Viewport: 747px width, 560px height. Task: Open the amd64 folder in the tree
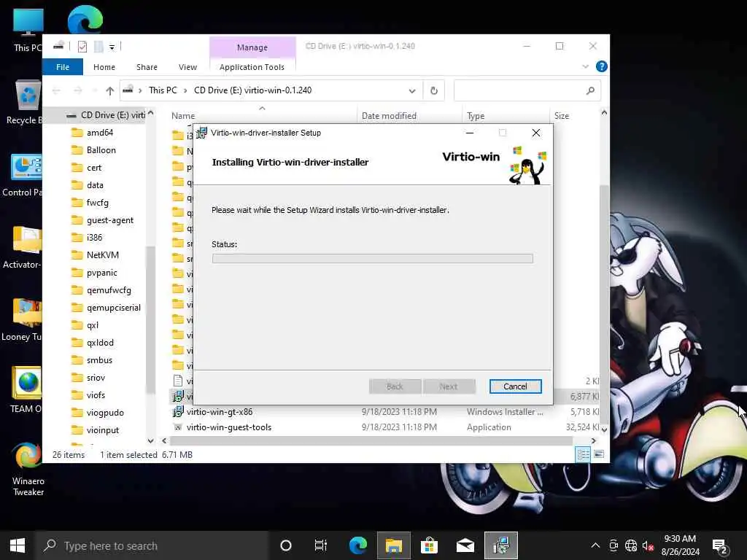click(x=99, y=133)
